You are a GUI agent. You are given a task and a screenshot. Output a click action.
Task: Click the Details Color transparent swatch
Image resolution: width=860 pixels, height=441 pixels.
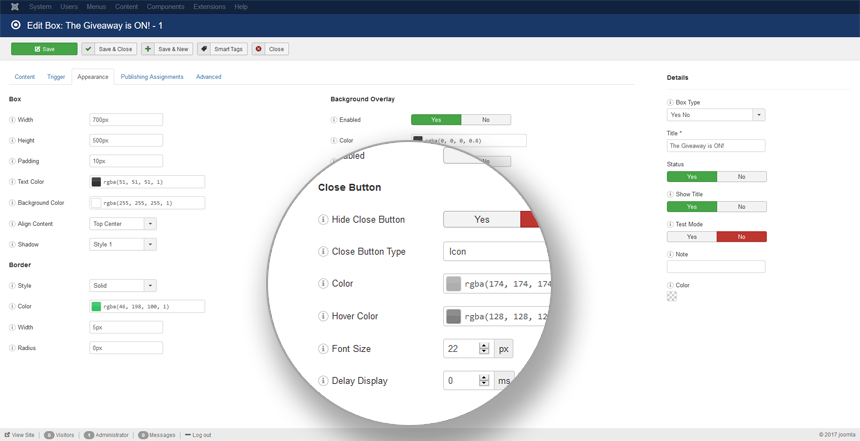[672, 296]
